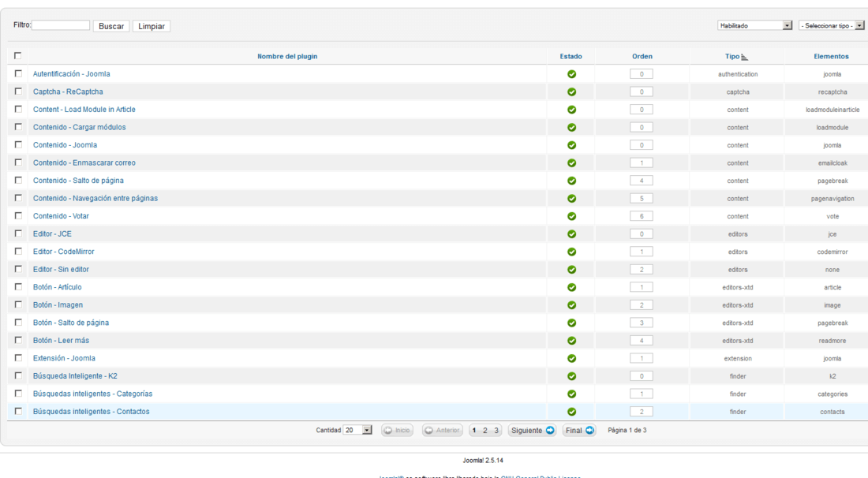Click enabled status icon for Content - Load Module in Article
This screenshot has width=868, height=478.
click(571, 110)
